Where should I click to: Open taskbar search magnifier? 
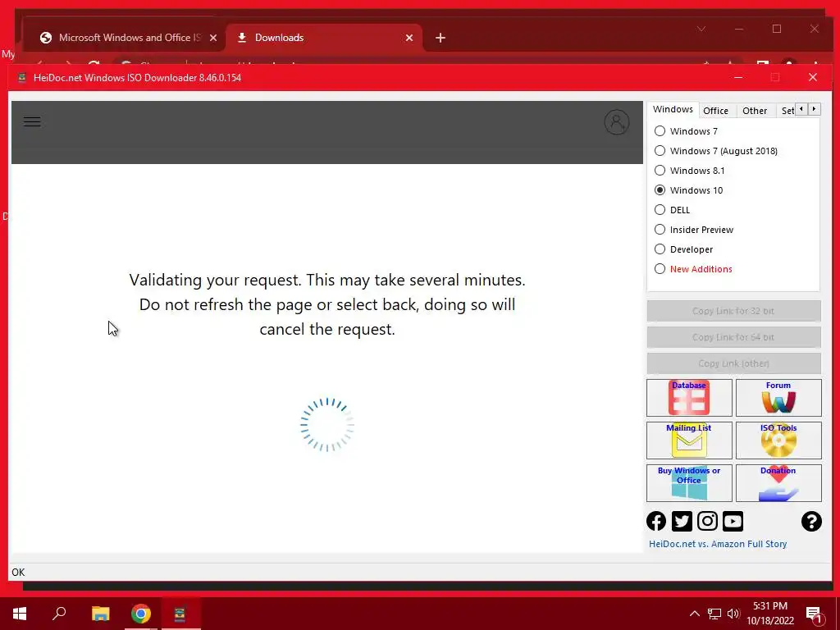point(59,614)
